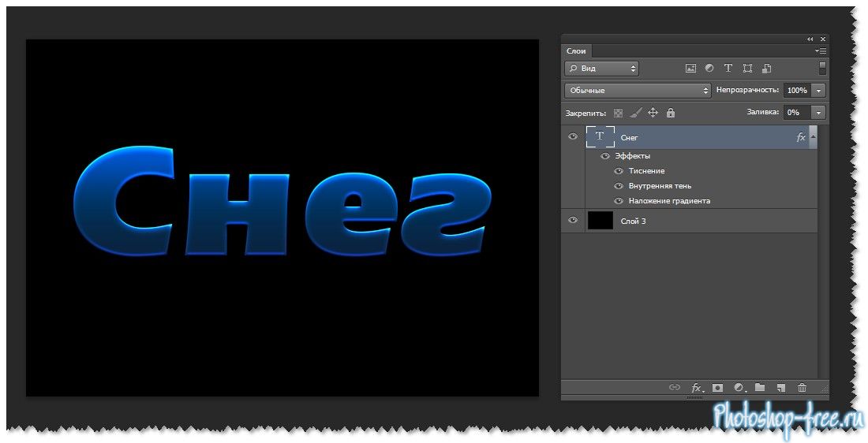Create new adjustment layer from bottom bar
This screenshot has height=443, width=868.
click(739, 388)
